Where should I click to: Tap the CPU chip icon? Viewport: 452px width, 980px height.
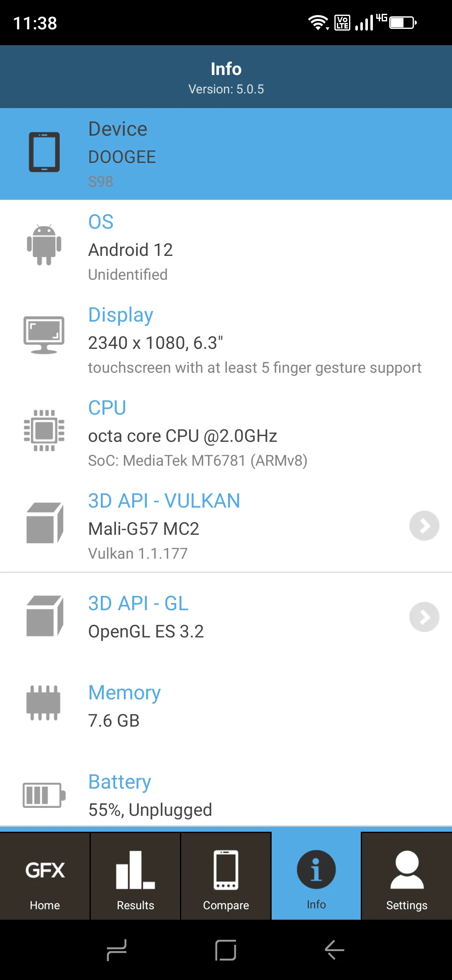pos(44,431)
